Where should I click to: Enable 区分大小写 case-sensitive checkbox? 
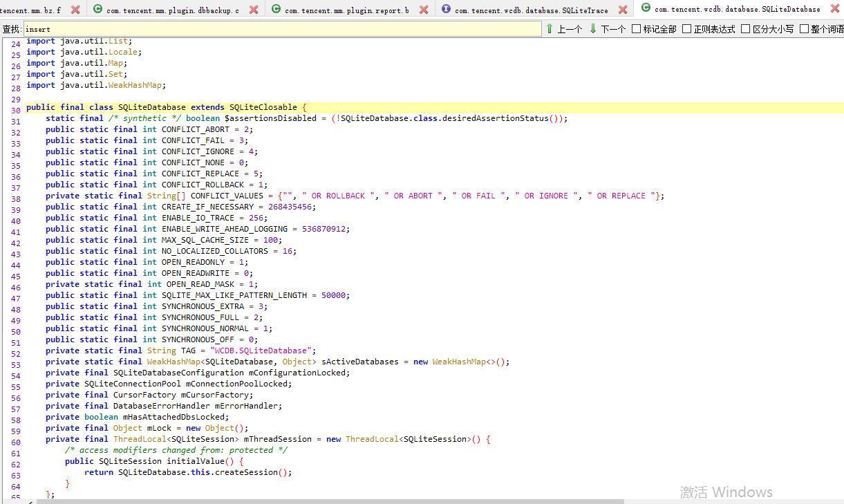(745, 29)
